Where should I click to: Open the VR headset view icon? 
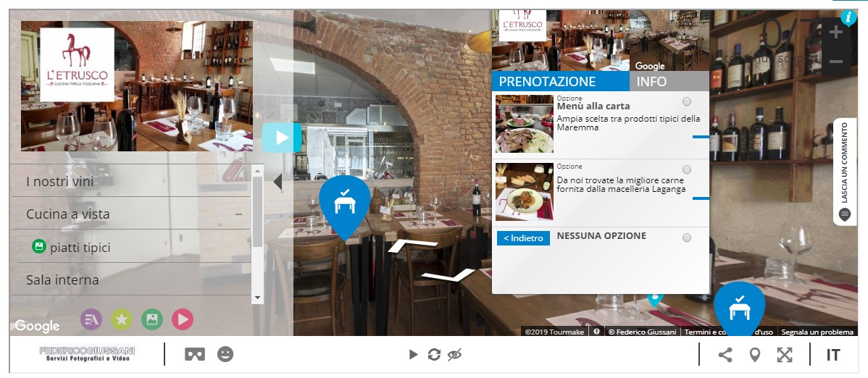195,354
